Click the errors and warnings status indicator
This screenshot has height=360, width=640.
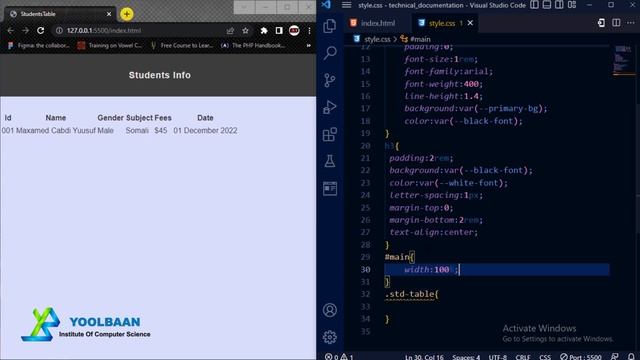[x=339, y=356]
